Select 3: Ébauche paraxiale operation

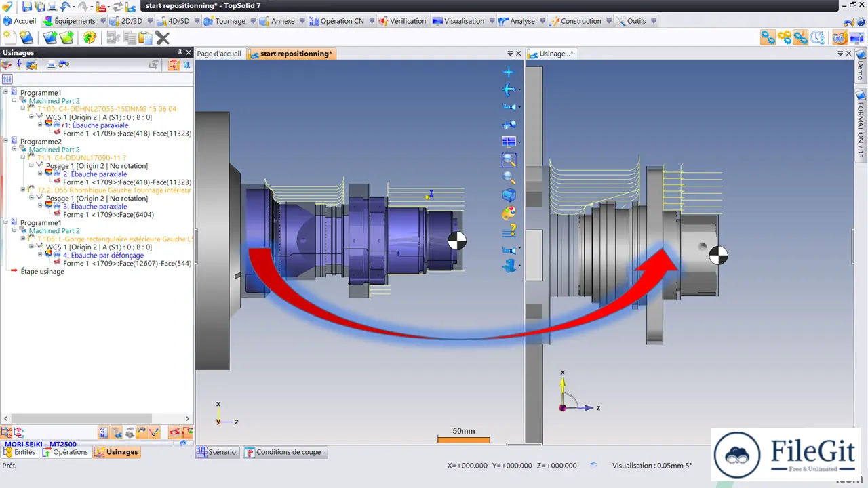[95, 207]
